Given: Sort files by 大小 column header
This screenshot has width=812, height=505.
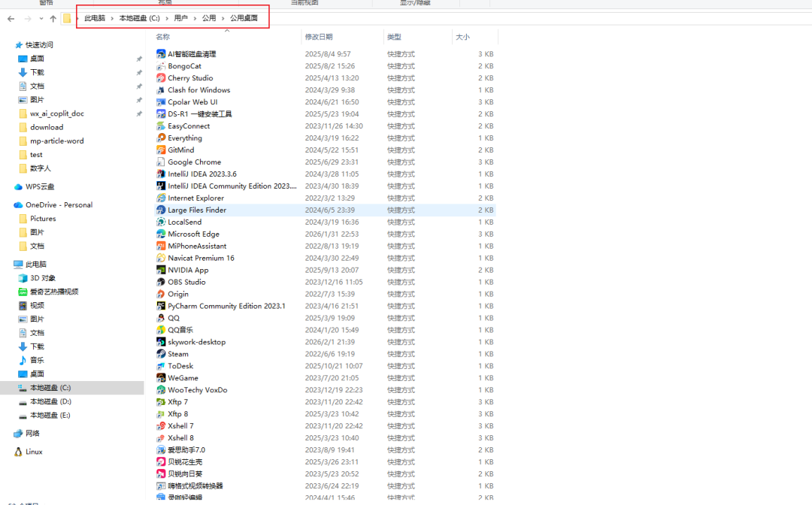Looking at the screenshot, I should [462, 37].
